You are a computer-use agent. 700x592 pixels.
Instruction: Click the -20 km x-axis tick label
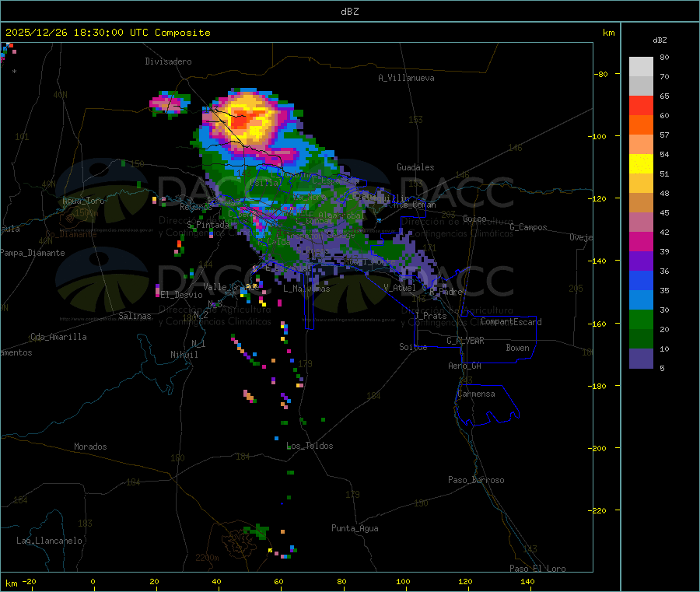point(29,581)
